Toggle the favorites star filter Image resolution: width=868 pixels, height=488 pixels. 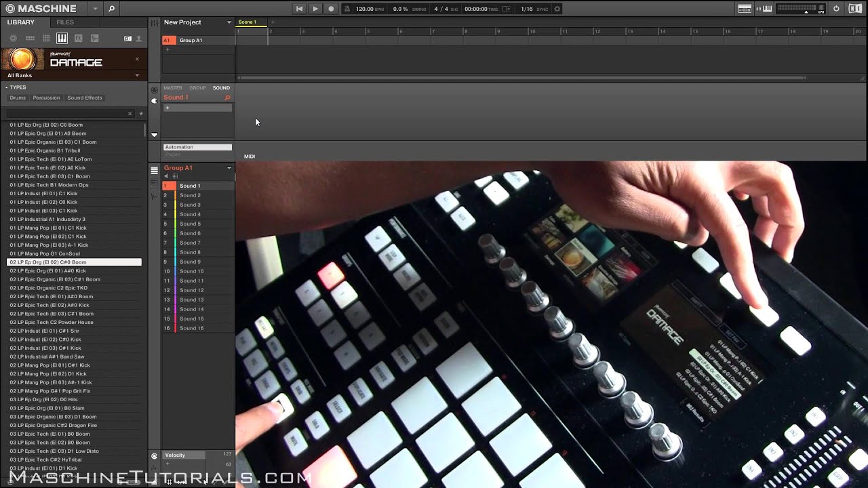pos(140,113)
